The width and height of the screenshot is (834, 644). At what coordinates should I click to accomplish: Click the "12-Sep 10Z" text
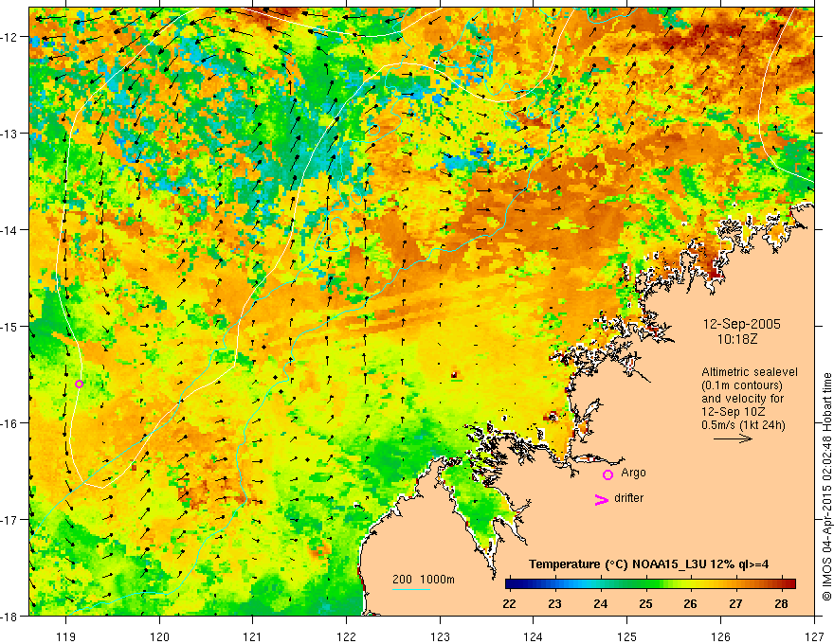click(x=732, y=411)
